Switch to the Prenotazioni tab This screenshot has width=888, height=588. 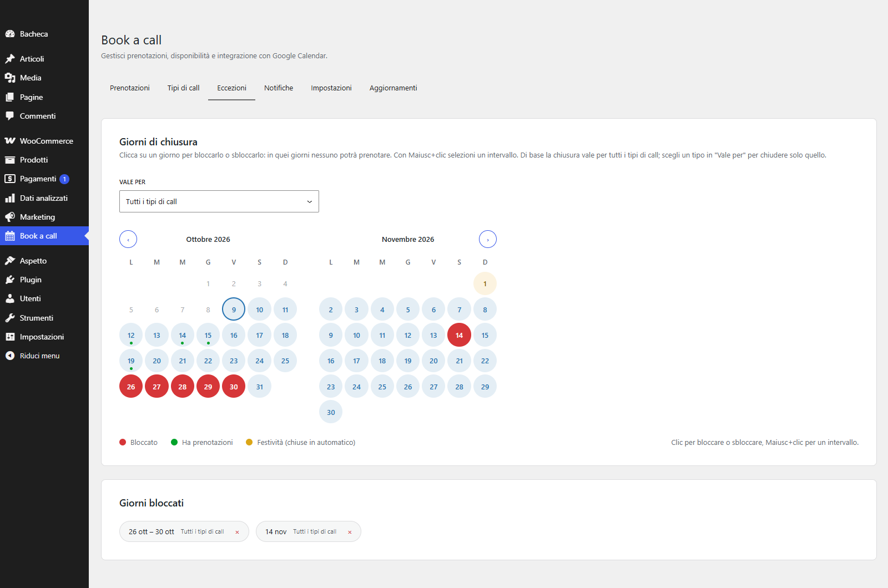(x=130, y=88)
